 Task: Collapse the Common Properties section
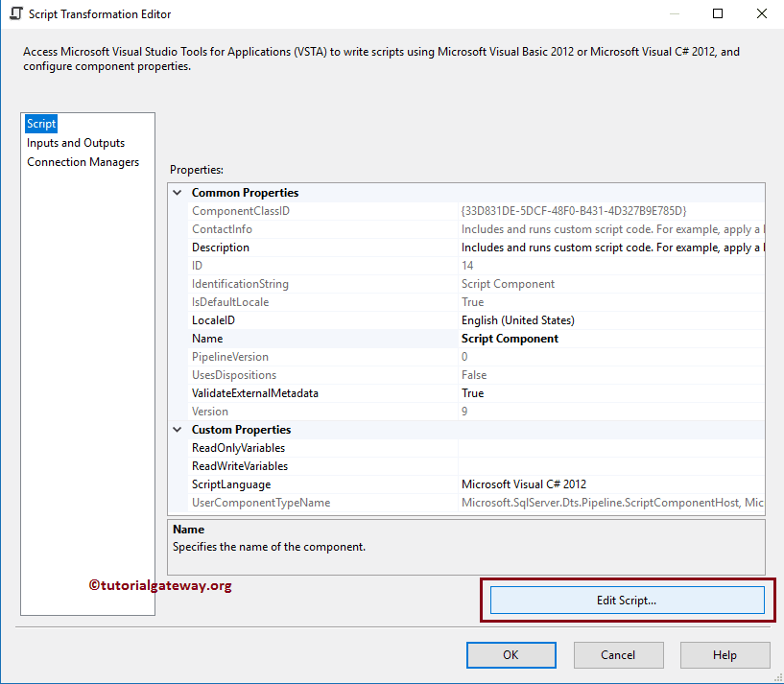pos(177,193)
